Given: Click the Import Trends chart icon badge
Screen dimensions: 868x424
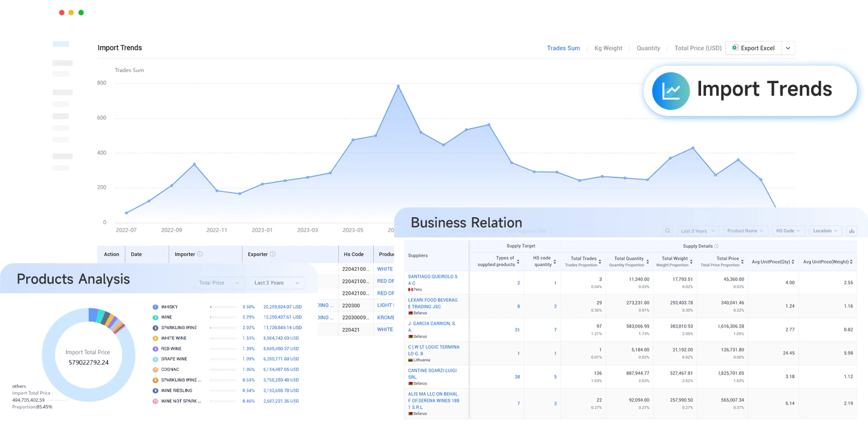Looking at the screenshot, I should coord(670,91).
